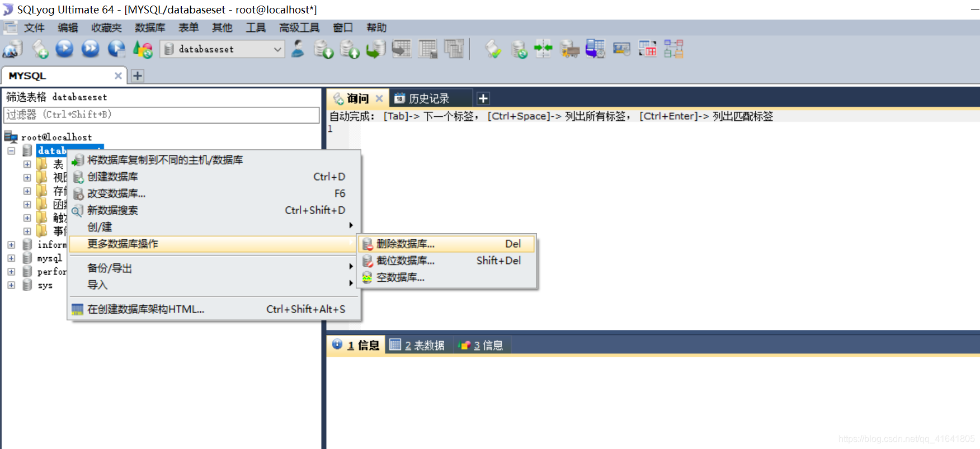This screenshot has width=980, height=449.
Task: Choose 将数据库复制到不同的主机/数据库 menu item
Action: click(x=214, y=160)
